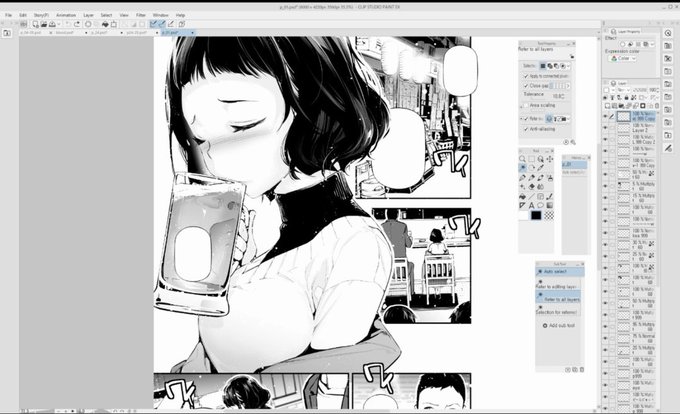Hide the L 999 Copy 2 layer using its eye icon
680x414 pixels.
(x=605, y=139)
